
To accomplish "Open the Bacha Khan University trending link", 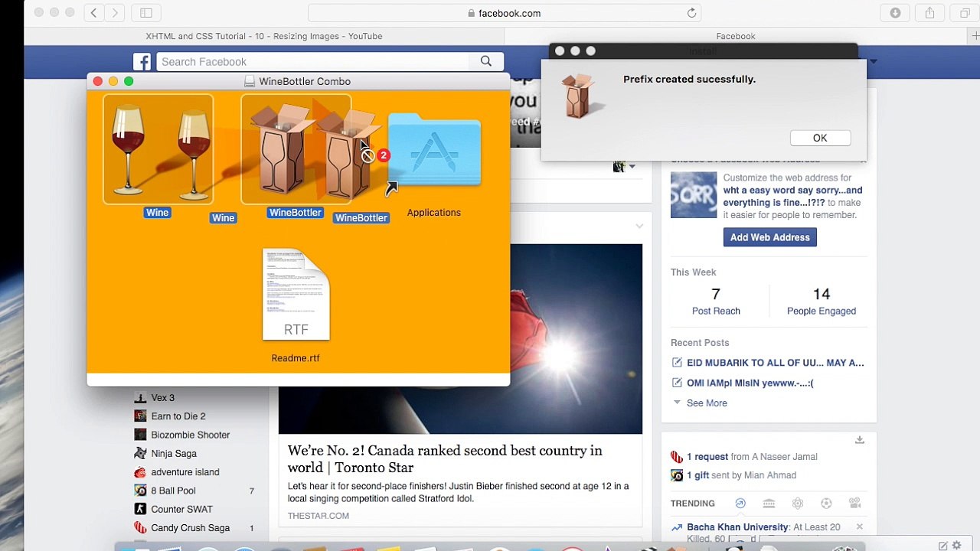I will pyautogui.click(x=738, y=527).
